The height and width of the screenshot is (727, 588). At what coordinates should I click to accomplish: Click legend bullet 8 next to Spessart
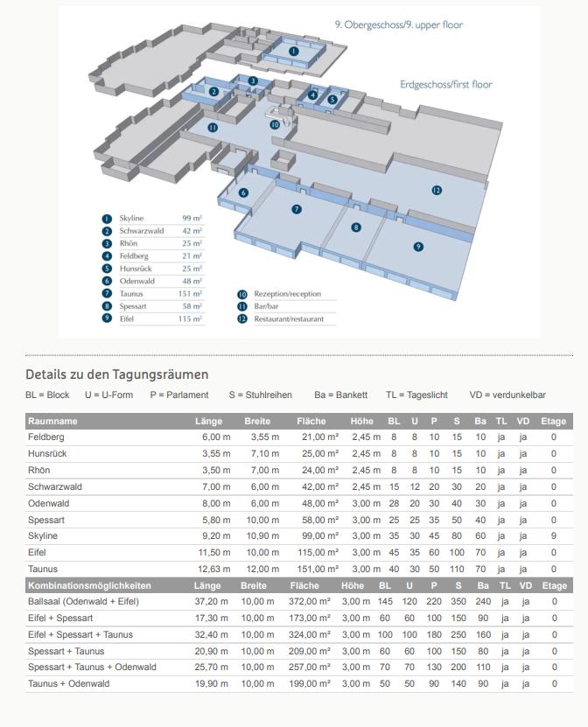click(x=107, y=306)
